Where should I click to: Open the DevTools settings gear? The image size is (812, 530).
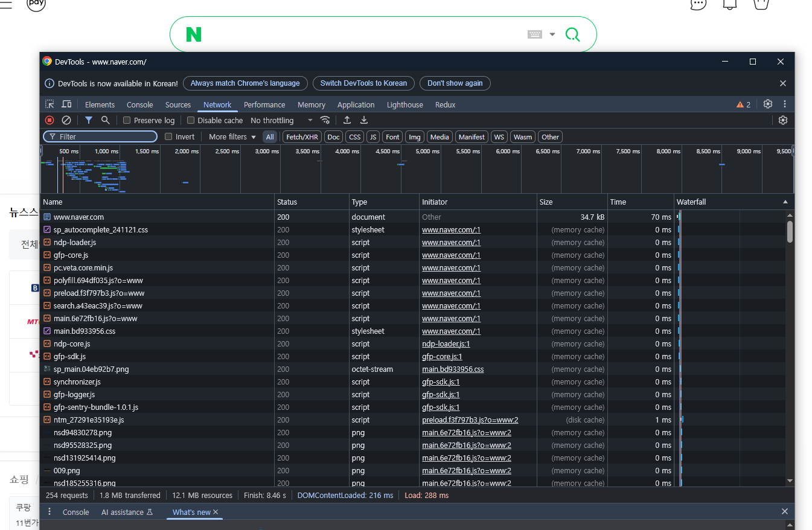(768, 104)
